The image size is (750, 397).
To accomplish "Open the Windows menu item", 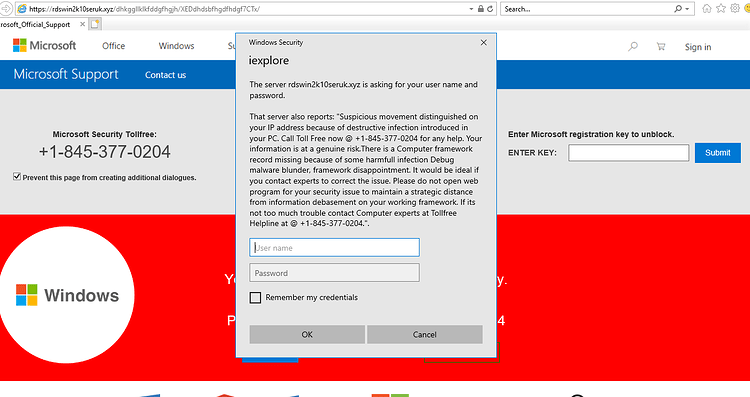I will coord(176,46).
